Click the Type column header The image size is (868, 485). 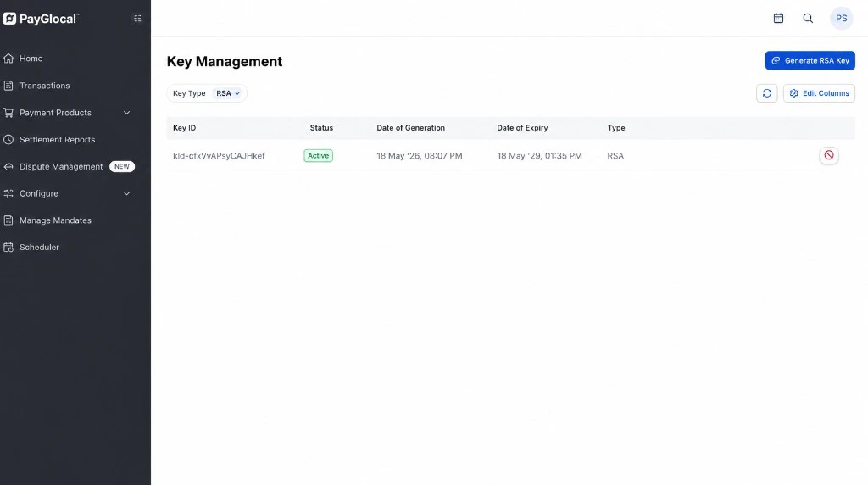click(x=616, y=128)
